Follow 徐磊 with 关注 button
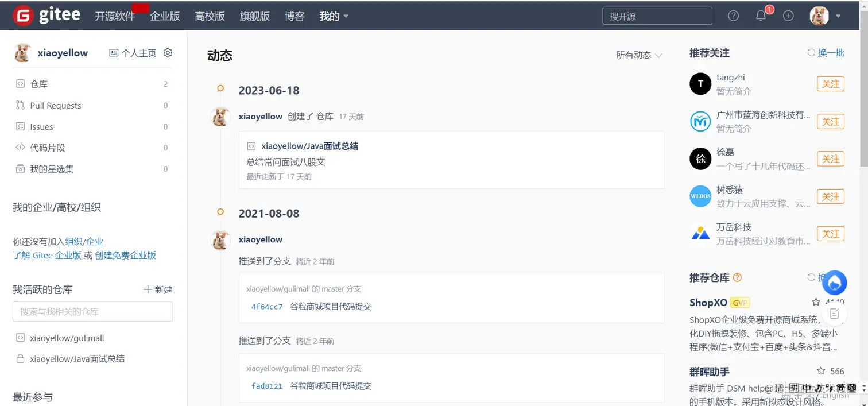Screen dimensions: 868x406 pos(831,159)
